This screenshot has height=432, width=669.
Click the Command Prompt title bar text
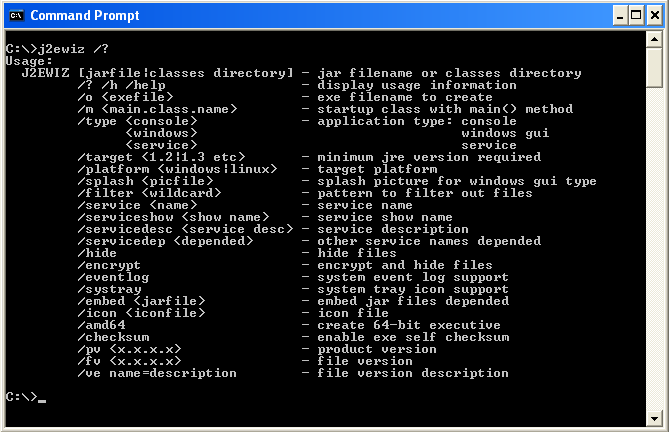tap(85, 16)
